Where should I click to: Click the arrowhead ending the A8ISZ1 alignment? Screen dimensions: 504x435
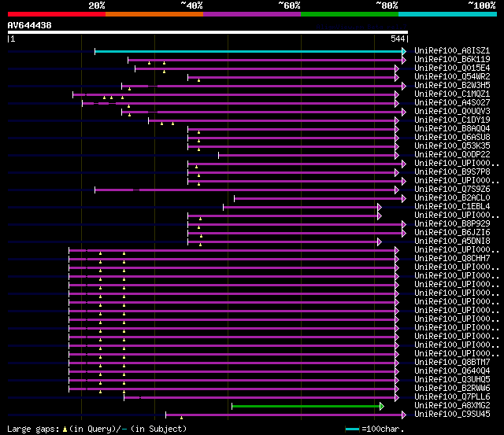click(404, 51)
